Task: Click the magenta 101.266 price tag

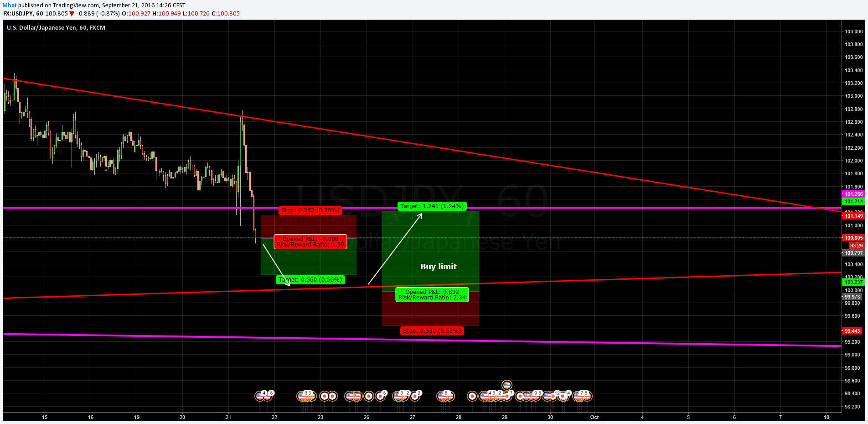Action: (x=853, y=194)
